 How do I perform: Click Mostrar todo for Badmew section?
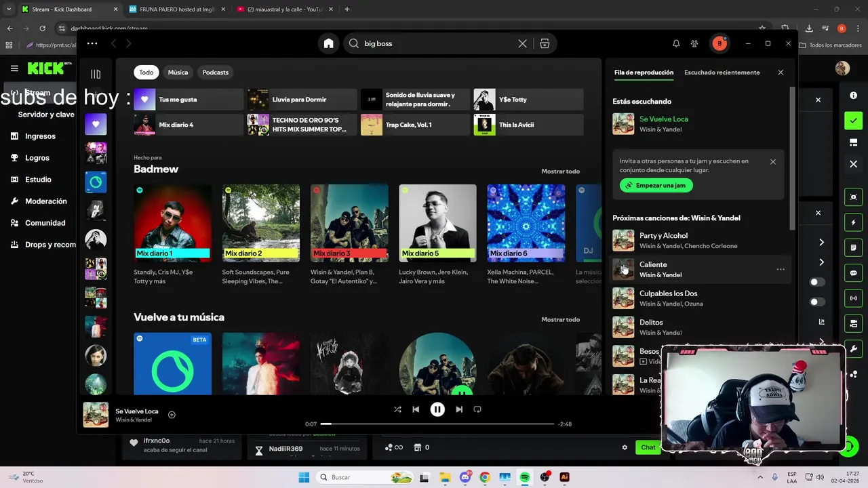pyautogui.click(x=560, y=171)
